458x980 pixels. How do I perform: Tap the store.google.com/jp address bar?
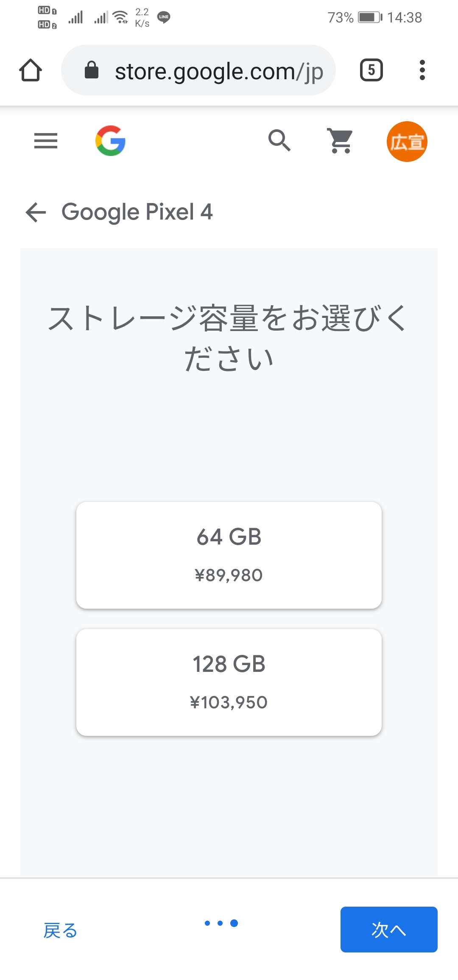[219, 71]
